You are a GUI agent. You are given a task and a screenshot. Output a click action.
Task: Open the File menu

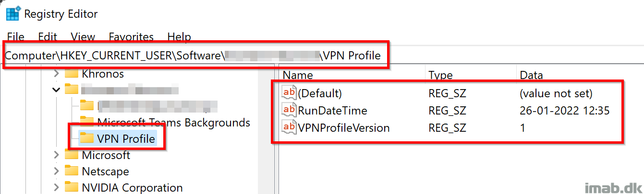(16, 37)
